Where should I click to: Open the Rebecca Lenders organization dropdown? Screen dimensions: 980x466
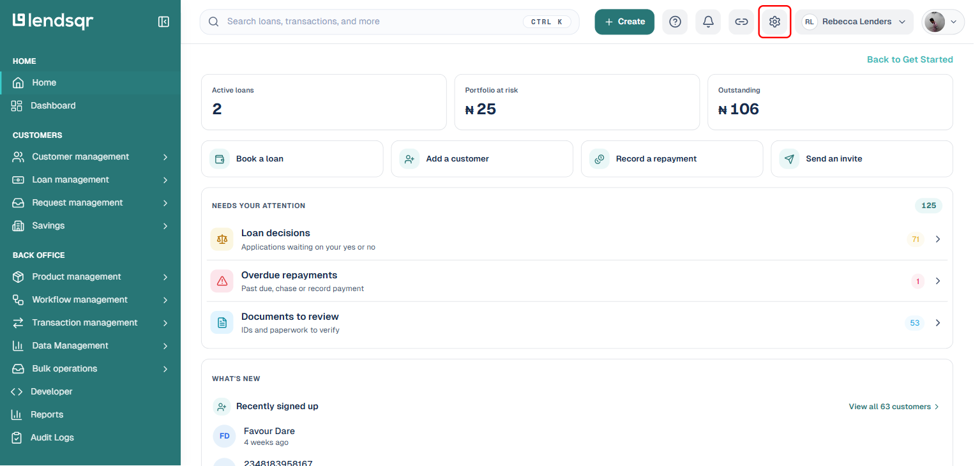(x=854, y=22)
